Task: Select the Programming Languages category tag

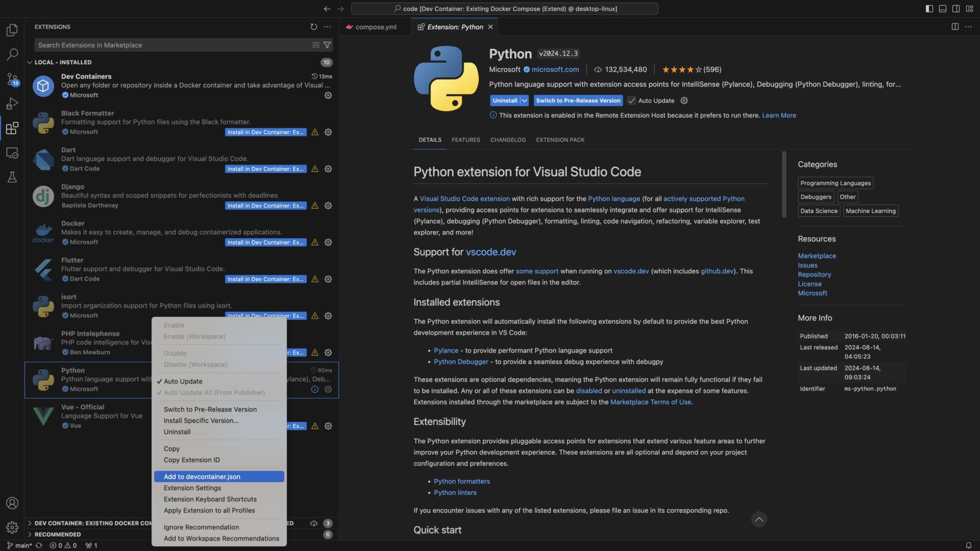Action: 836,183
